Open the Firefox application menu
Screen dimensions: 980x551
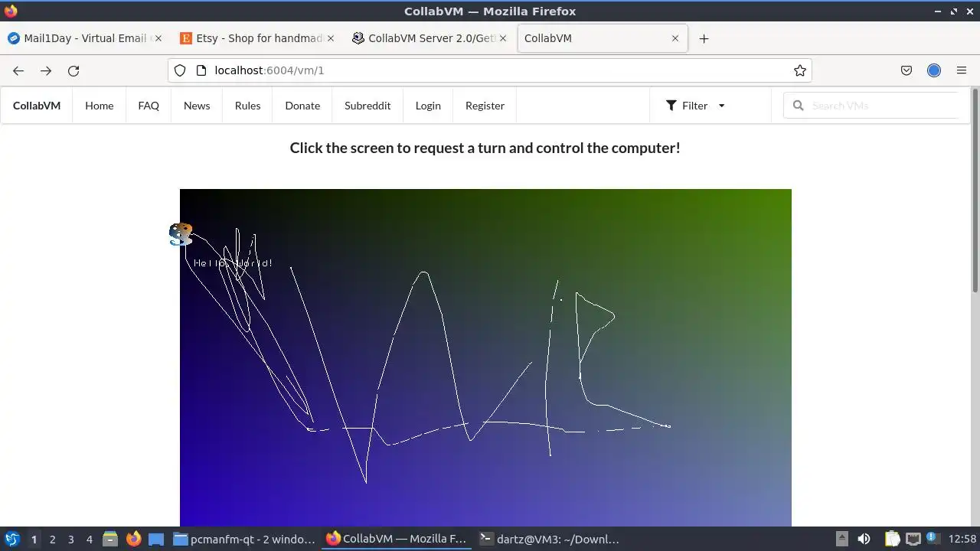coord(962,70)
